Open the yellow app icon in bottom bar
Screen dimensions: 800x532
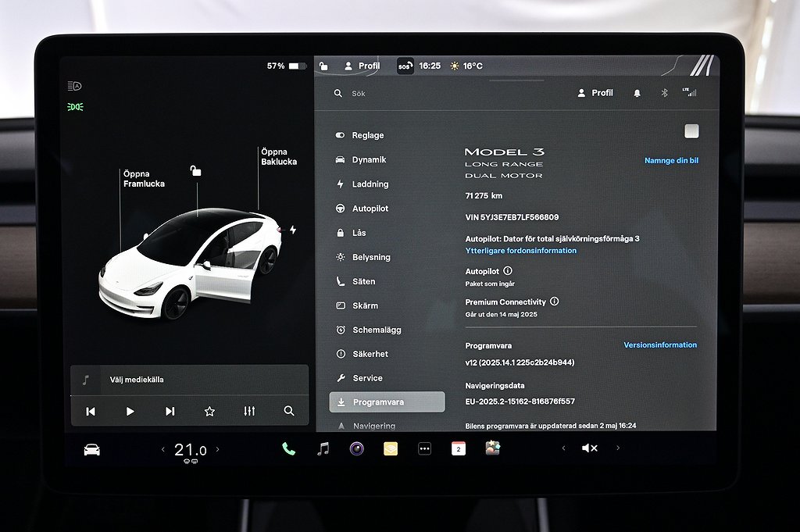click(391, 449)
